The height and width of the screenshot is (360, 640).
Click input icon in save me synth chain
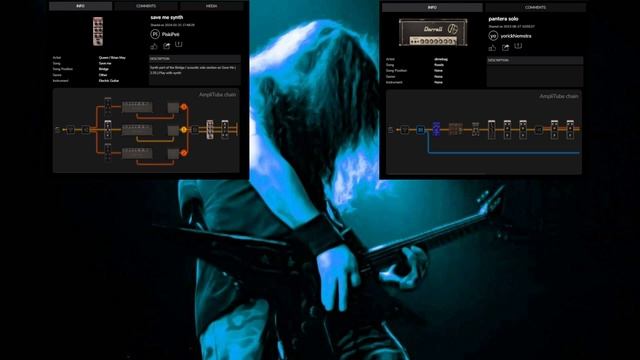coord(57,130)
